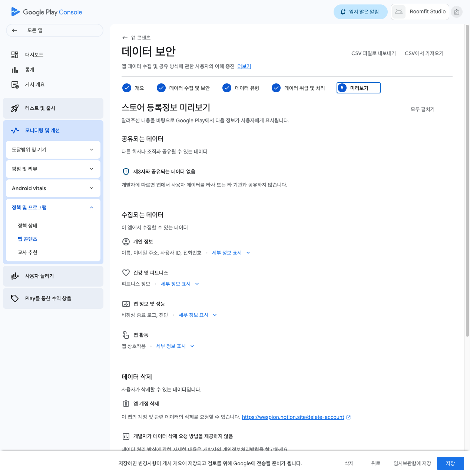The height and width of the screenshot is (476, 470).
Task: Open 게시 개요 publishing overview icon
Action: [x=15, y=85]
